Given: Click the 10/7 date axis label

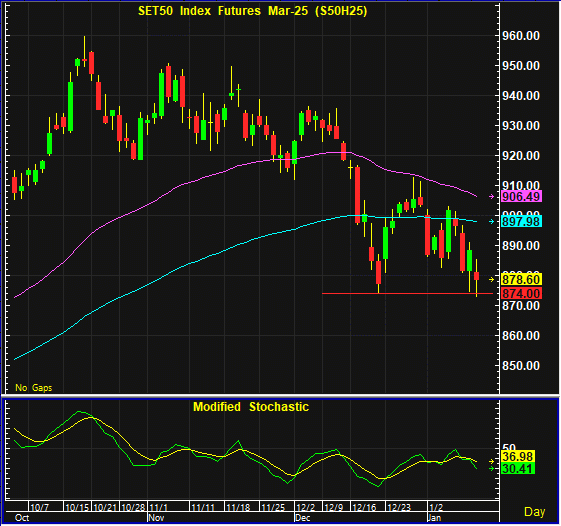Looking at the screenshot, I should coord(39,507).
